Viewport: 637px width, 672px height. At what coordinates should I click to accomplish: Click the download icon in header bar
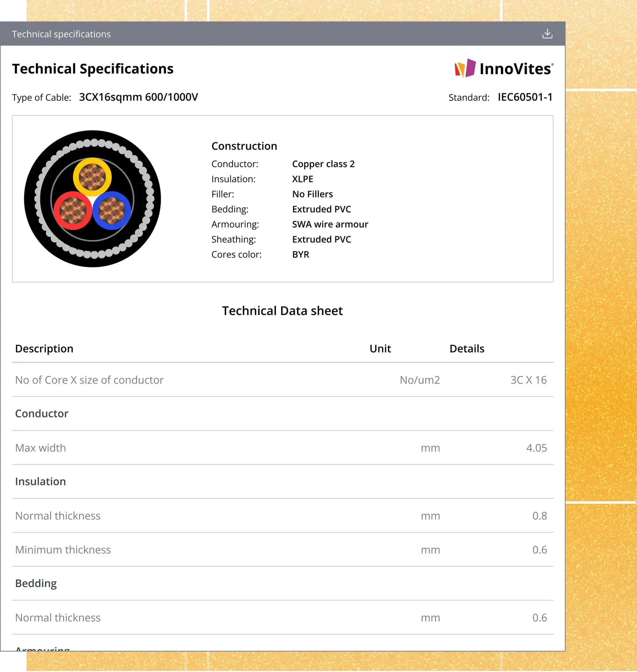pyautogui.click(x=547, y=34)
